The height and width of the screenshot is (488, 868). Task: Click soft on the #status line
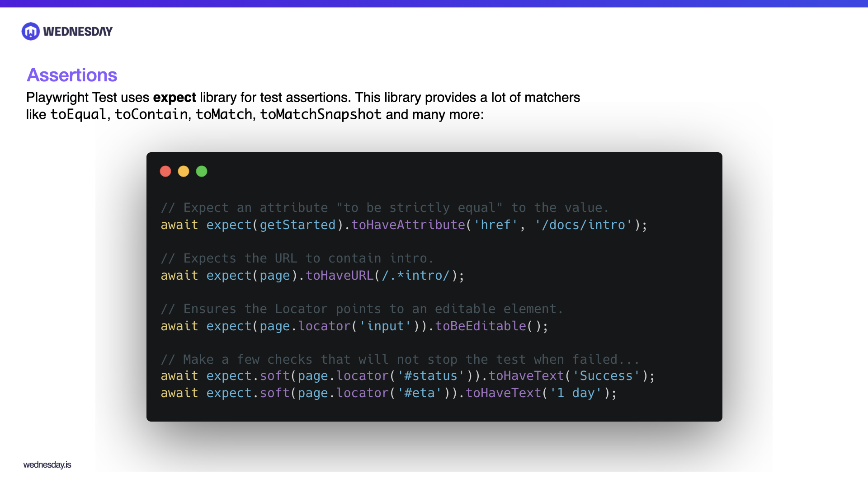coord(274,375)
